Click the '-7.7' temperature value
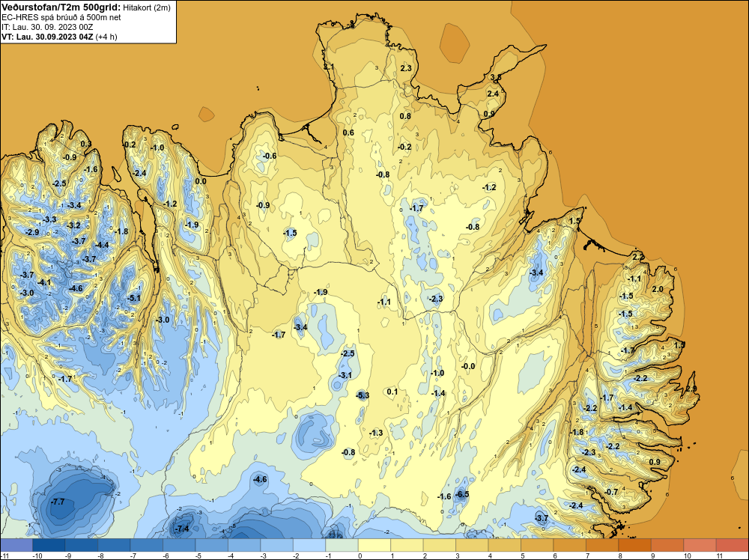 pos(58,502)
